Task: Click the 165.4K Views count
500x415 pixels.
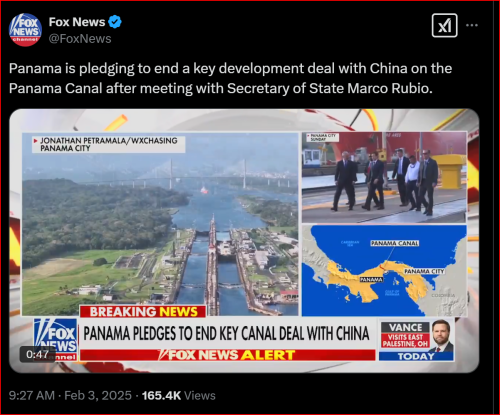Action: pyautogui.click(x=179, y=396)
